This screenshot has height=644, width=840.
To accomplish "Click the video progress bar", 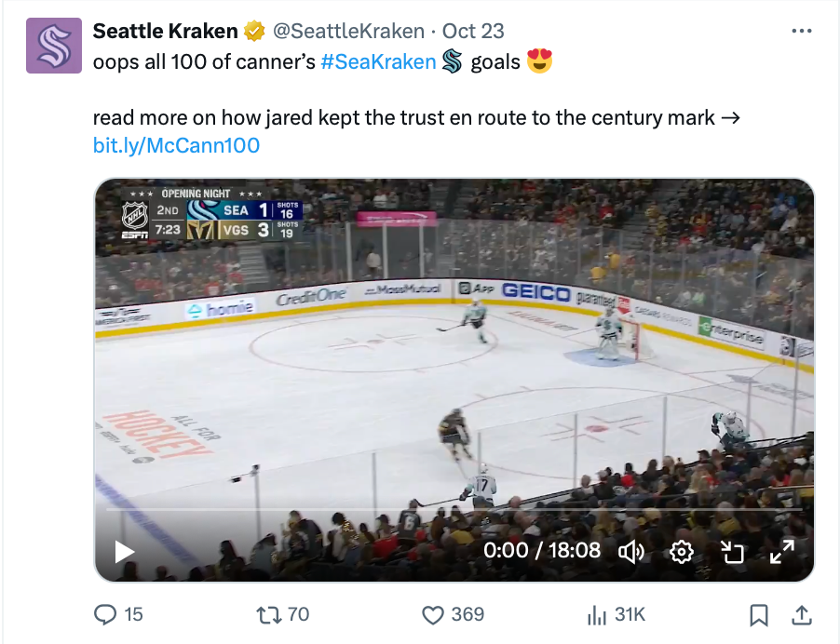I will click(454, 509).
